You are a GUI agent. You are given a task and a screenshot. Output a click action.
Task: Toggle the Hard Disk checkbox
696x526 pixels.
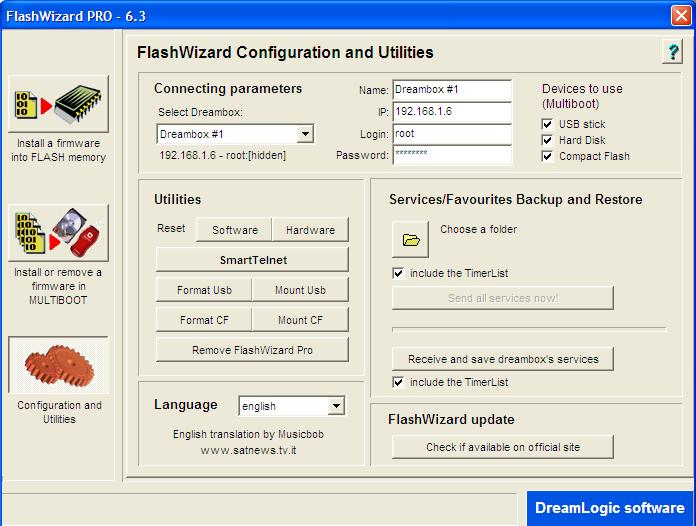point(547,140)
